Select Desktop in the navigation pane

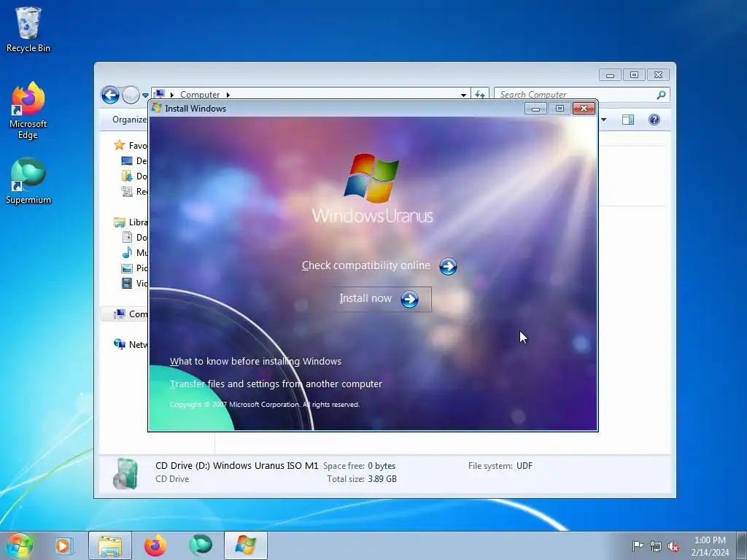134,161
